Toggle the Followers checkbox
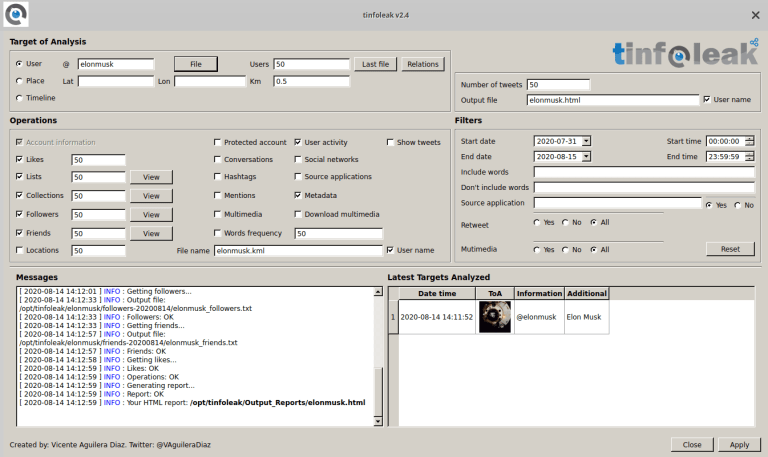 click(19, 214)
